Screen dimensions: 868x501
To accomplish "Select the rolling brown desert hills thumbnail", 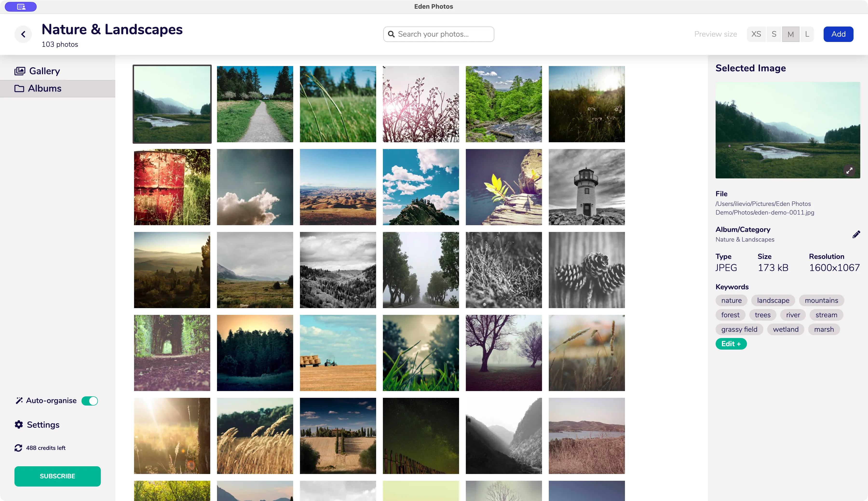I will [x=338, y=187].
